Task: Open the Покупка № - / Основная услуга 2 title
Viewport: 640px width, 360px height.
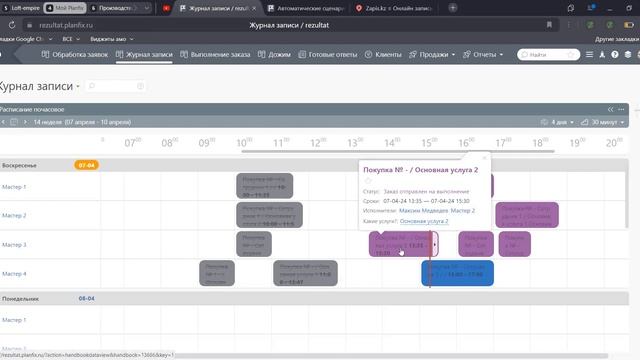Action: [x=420, y=170]
